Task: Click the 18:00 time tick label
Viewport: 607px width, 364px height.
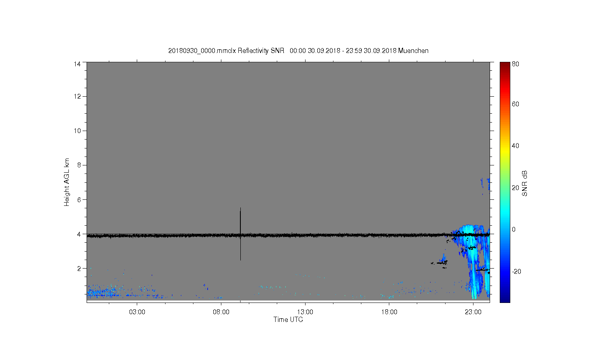Action: 389,312
